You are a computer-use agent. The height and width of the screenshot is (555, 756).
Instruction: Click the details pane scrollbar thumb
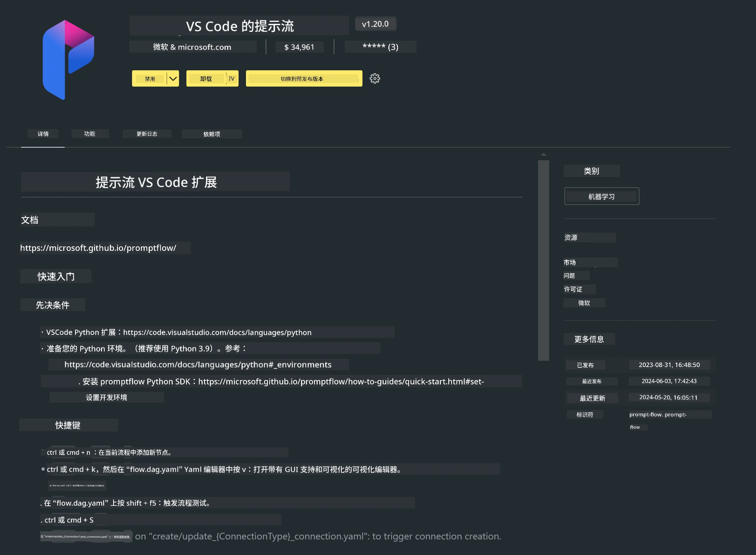(x=544, y=260)
